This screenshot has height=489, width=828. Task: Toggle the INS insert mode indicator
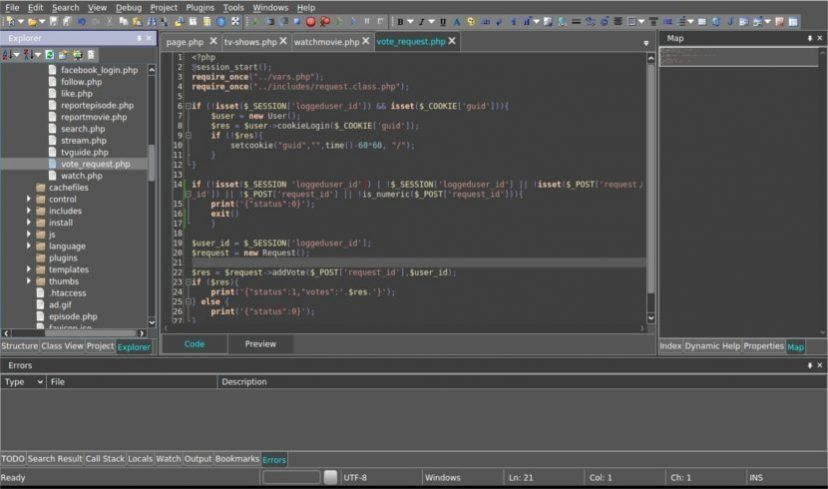[x=756, y=477]
